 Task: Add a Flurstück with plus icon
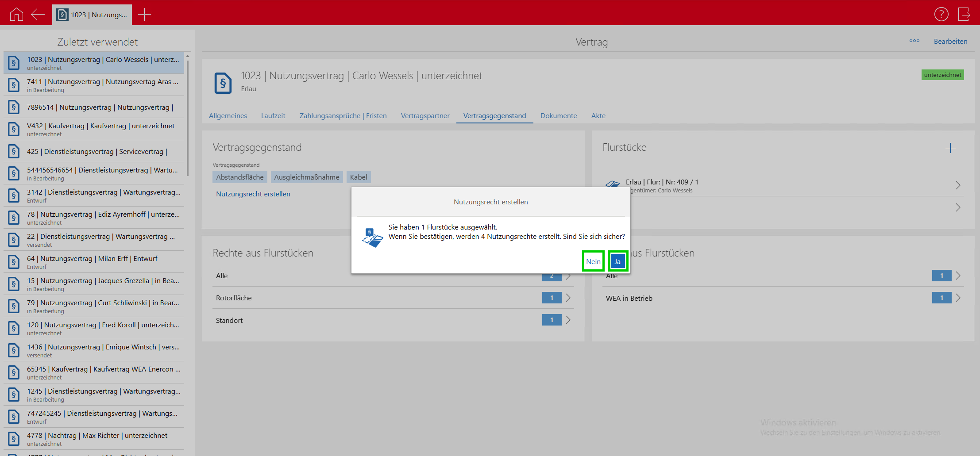click(x=950, y=148)
